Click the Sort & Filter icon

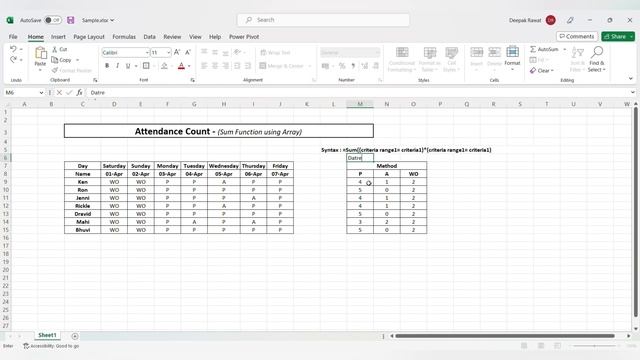(578, 52)
